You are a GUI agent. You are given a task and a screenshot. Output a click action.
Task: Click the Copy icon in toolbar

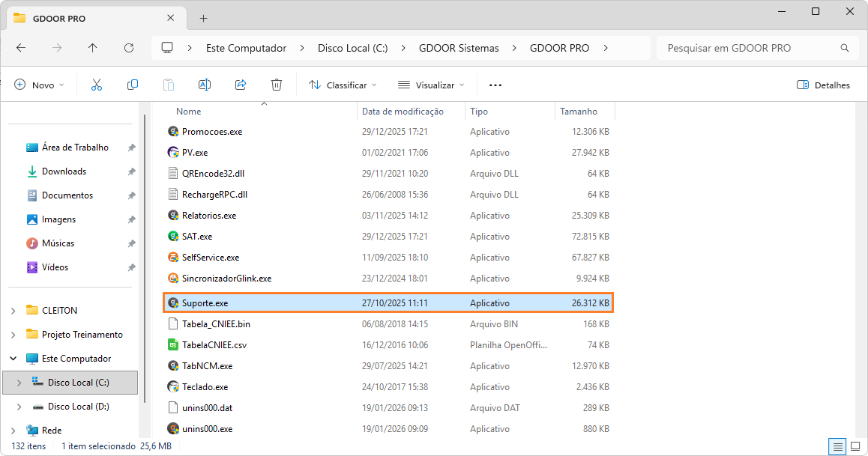click(133, 85)
